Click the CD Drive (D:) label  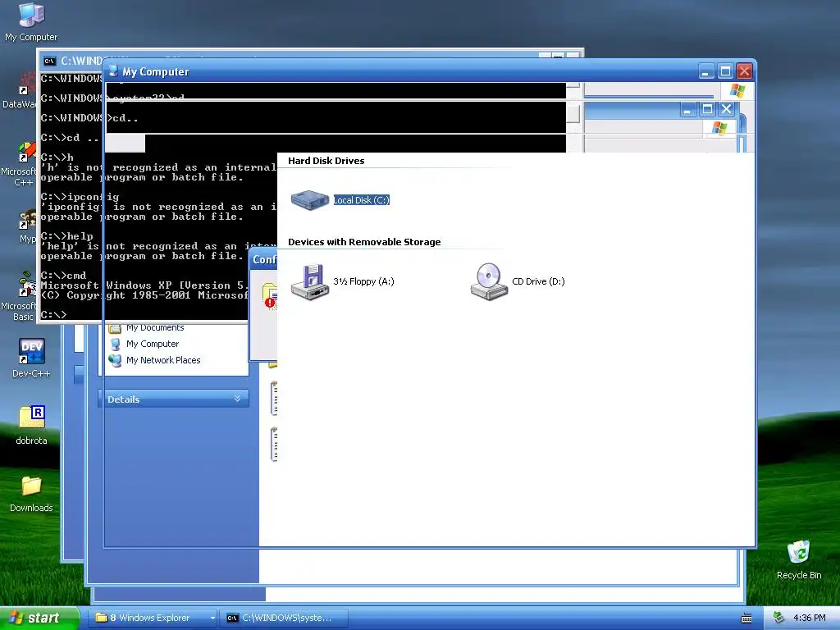(x=538, y=281)
